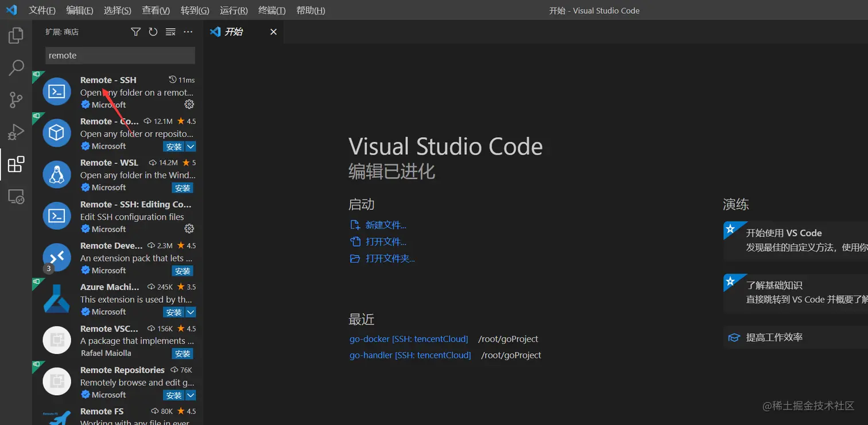Click the VS Code logo in title bar
This screenshot has height=425, width=868.
click(x=11, y=10)
